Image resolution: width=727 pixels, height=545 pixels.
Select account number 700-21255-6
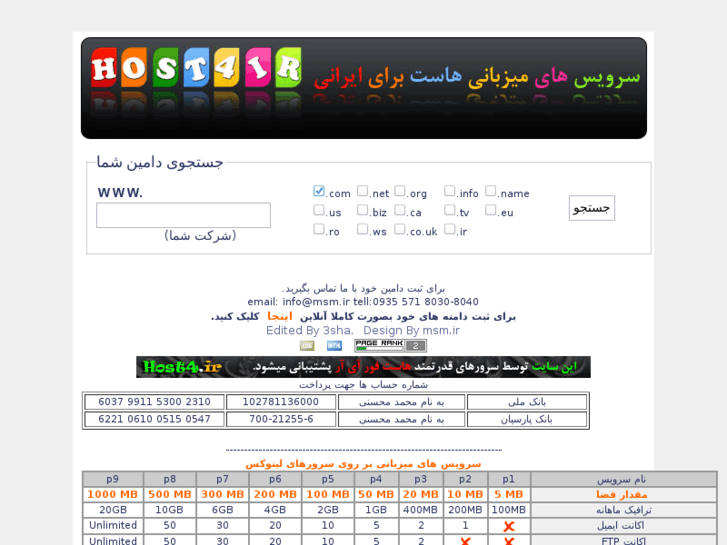(x=281, y=419)
